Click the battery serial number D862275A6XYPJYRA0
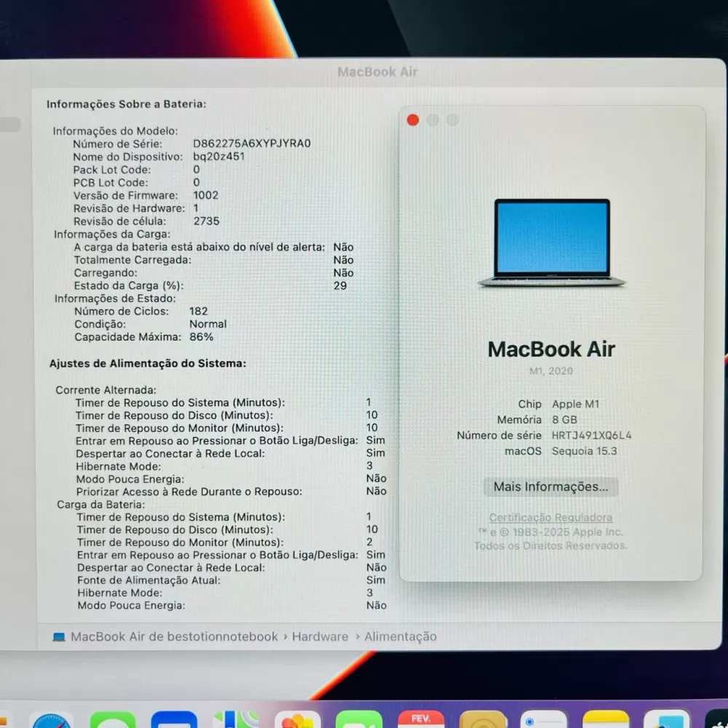 [252, 143]
